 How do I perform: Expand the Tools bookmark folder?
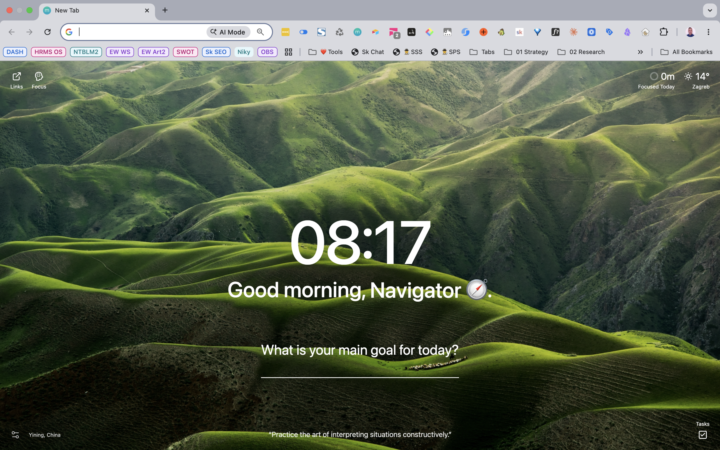pos(326,52)
